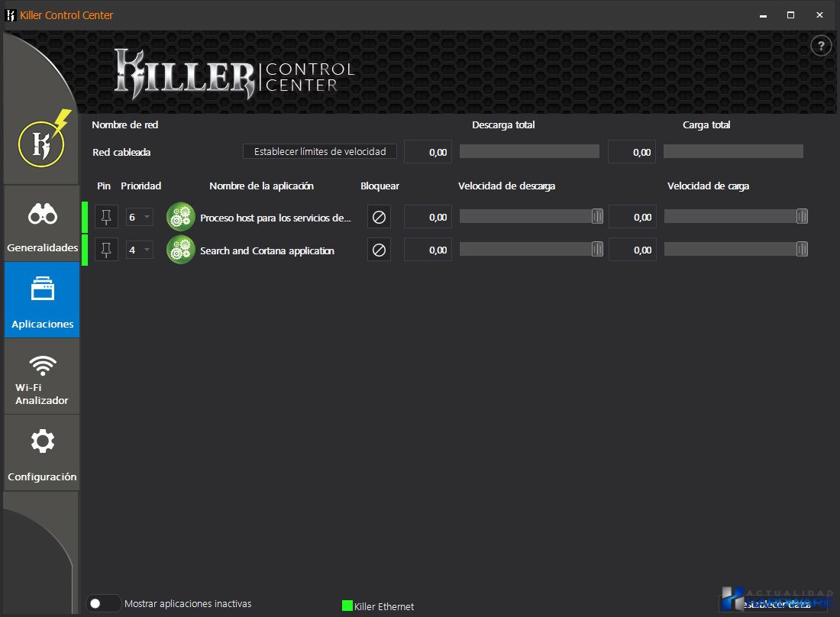This screenshot has height=617, width=840.
Task: Open priority dropdown showing 6
Action: click(140, 218)
